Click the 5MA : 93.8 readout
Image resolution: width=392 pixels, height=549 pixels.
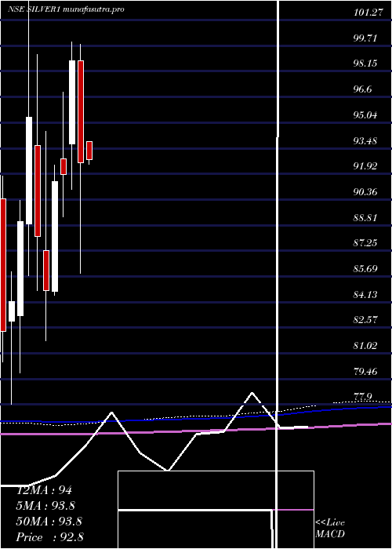pyautogui.click(x=45, y=506)
